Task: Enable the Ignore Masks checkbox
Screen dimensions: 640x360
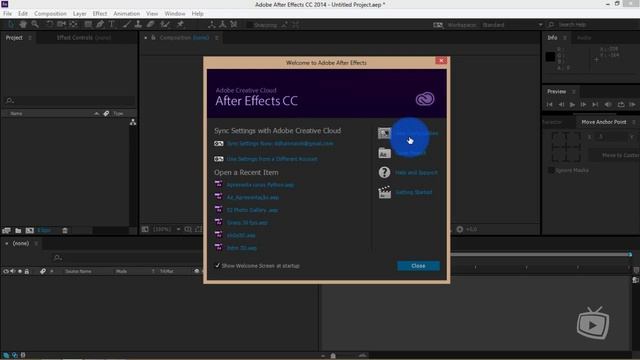Action: point(551,170)
